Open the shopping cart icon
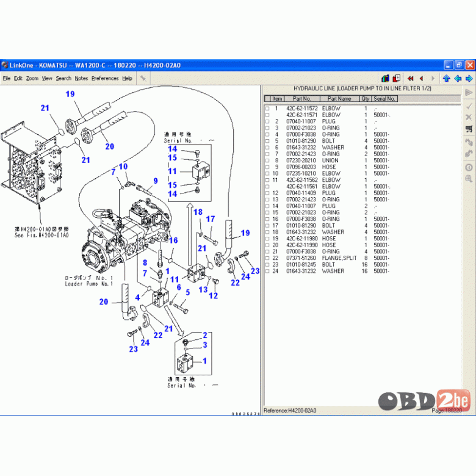Image resolution: width=476 pixels, height=476 pixels. click(469, 129)
